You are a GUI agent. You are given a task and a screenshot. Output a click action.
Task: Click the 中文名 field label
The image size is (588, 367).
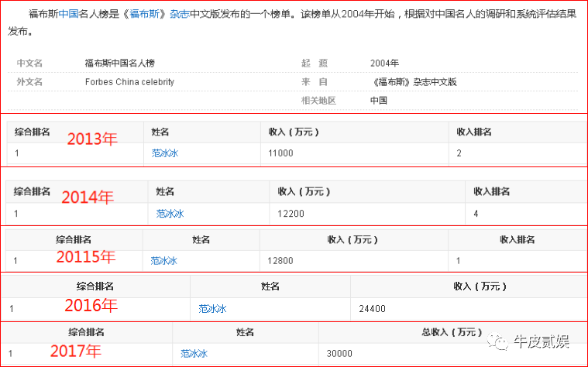29,63
